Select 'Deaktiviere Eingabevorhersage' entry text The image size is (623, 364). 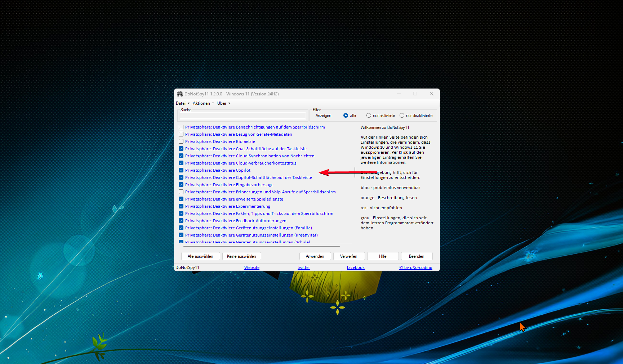pyautogui.click(x=229, y=185)
